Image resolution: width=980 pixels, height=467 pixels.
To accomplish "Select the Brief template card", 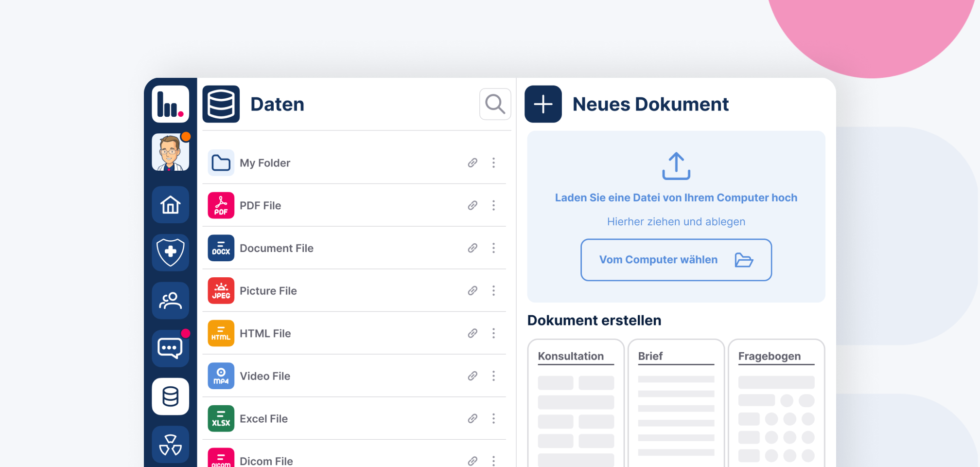I will pyautogui.click(x=676, y=404).
